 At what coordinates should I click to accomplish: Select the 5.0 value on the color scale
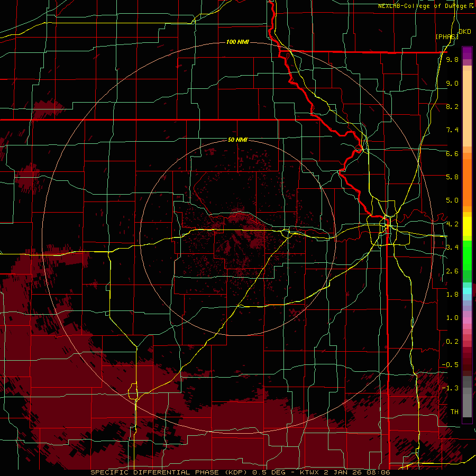click(452, 200)
